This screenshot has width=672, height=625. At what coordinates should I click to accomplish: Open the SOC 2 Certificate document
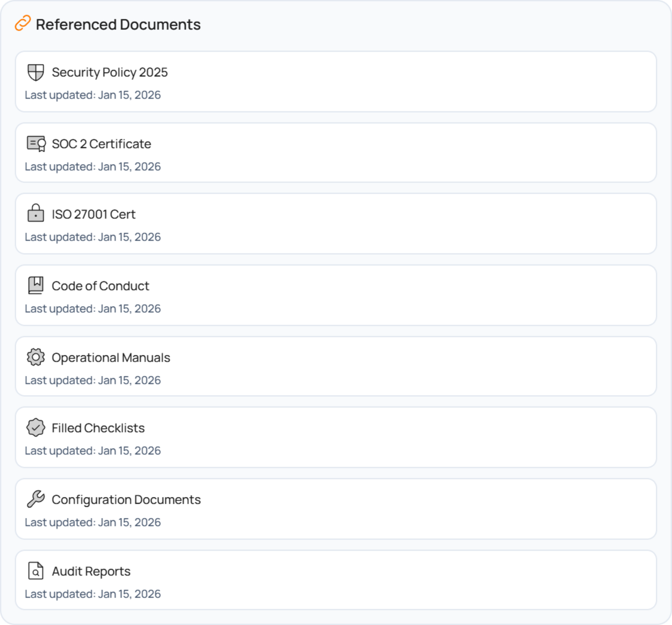tap(336, 153)
